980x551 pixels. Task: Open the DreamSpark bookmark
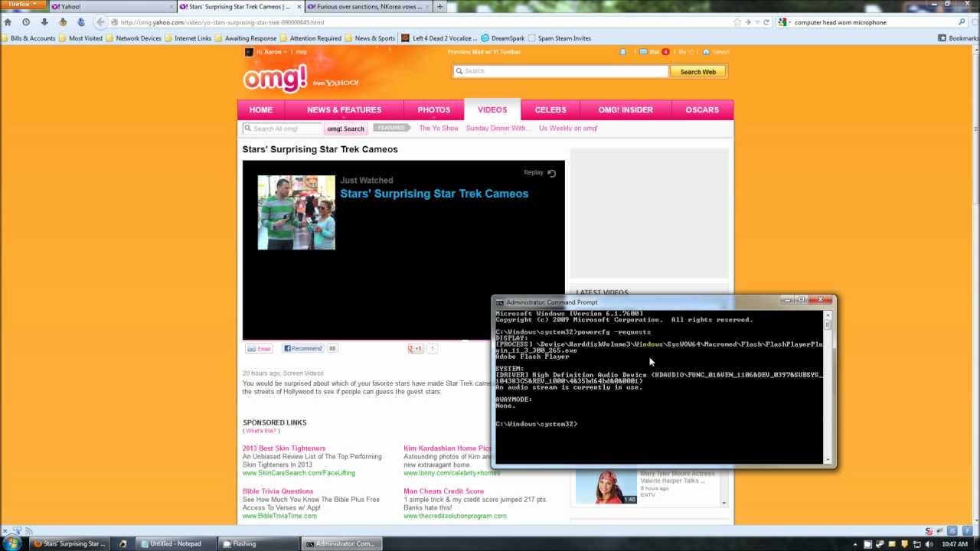pyautogui.click(x=504, y=38)
